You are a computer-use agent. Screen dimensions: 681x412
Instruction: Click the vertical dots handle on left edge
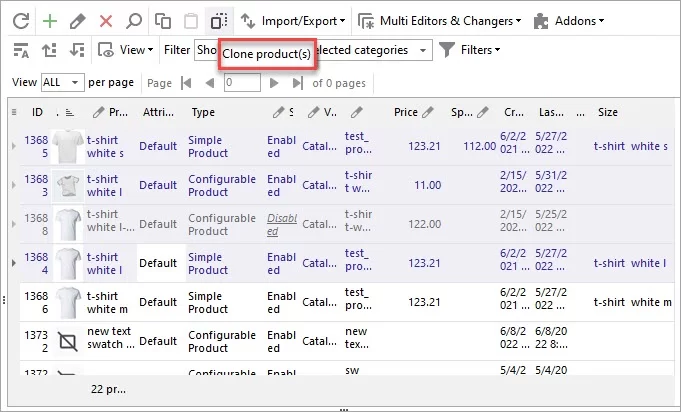[4, 300]
